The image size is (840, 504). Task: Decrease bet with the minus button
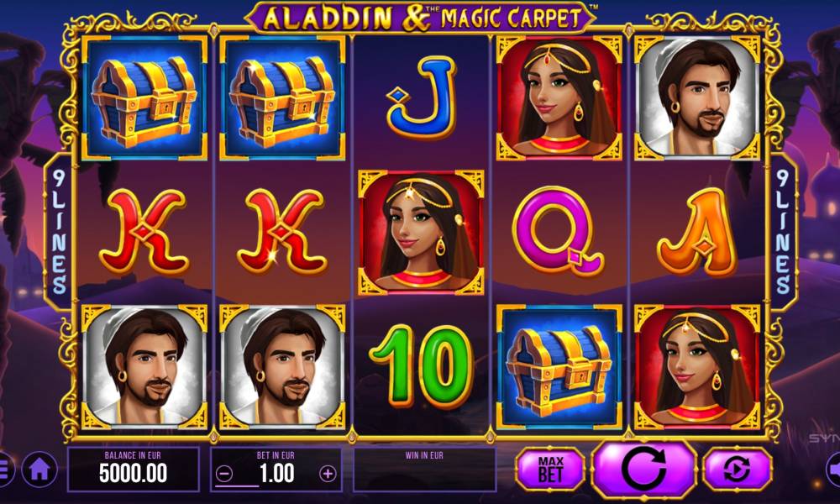(x=224, y=474)
